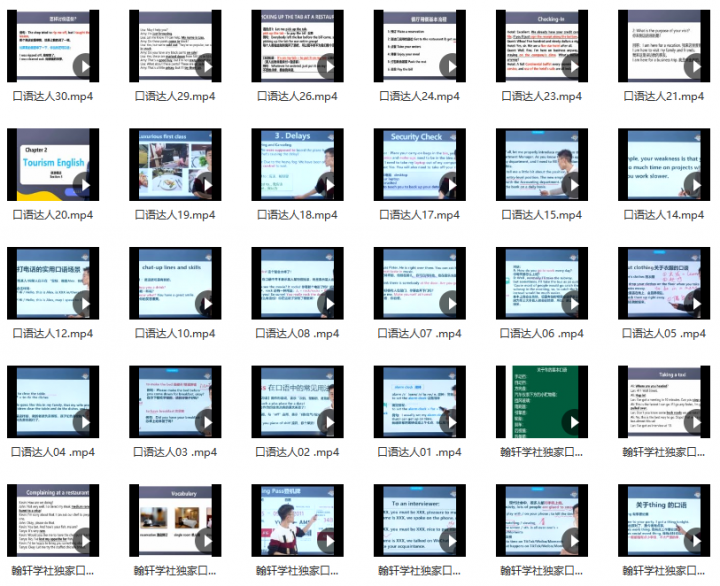
Task: Open the Delays video 口语达人18.mp4
Action: (297, 164)
